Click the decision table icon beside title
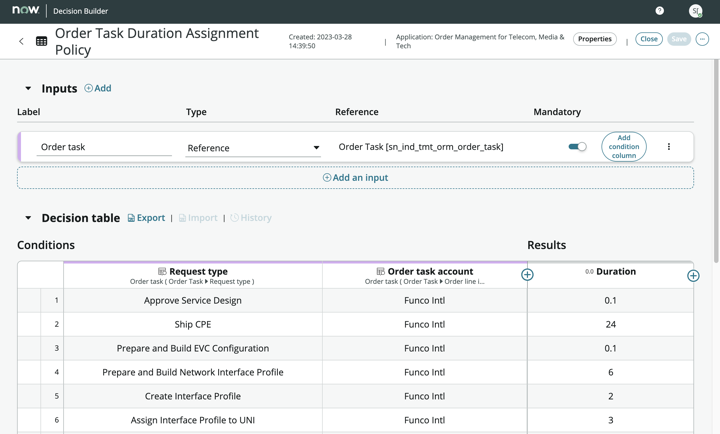 [x=41, y=41]
